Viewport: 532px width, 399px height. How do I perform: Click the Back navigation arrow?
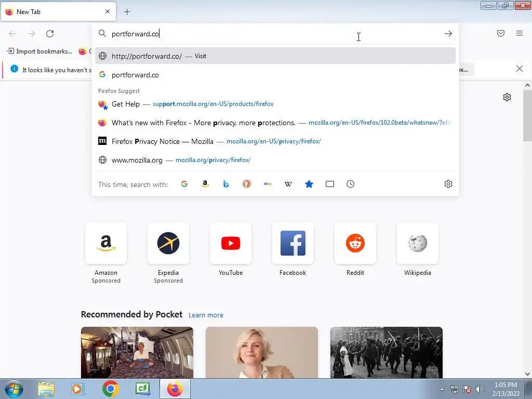[x=12, y=34]
